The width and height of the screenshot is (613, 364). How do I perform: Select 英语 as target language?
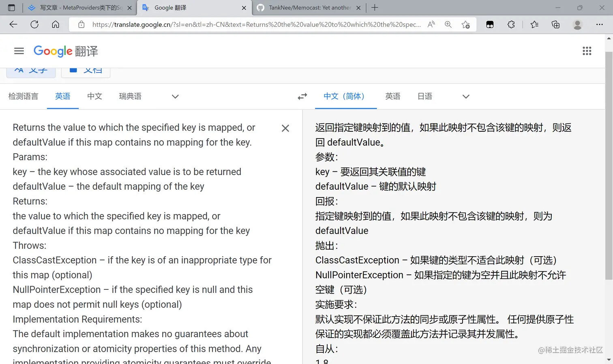(393, 96)
